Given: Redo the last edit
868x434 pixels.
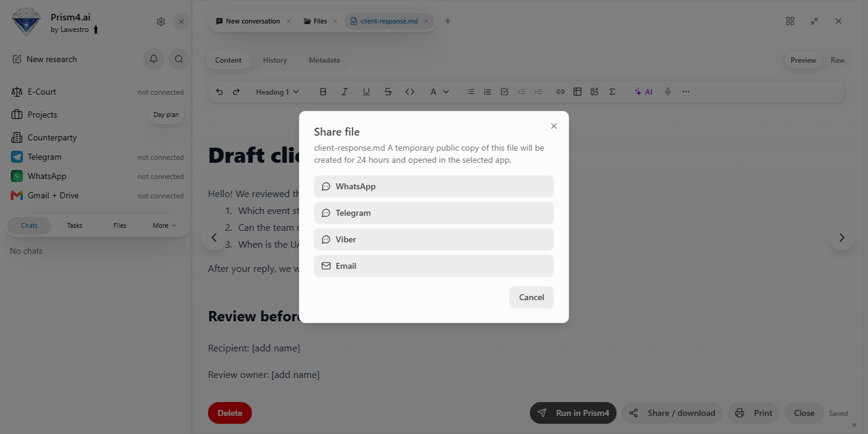Looking at the screenshot, I should click(x=236, y=92).
